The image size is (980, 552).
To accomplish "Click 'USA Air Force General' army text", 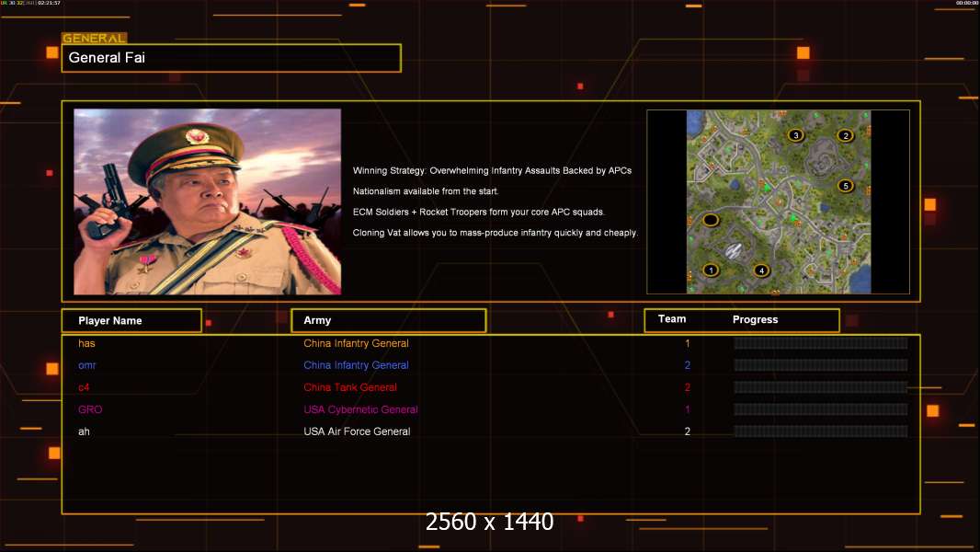I will click(x=357, y=431).
